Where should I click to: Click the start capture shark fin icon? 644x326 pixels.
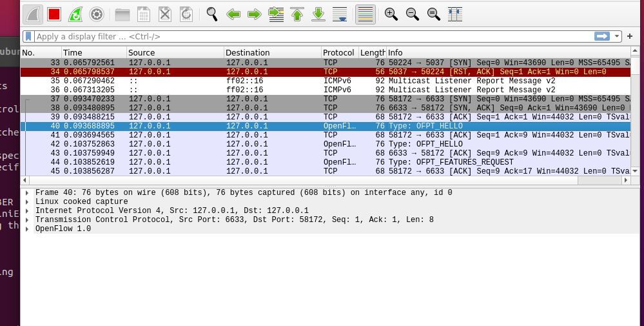click(33, 14)
